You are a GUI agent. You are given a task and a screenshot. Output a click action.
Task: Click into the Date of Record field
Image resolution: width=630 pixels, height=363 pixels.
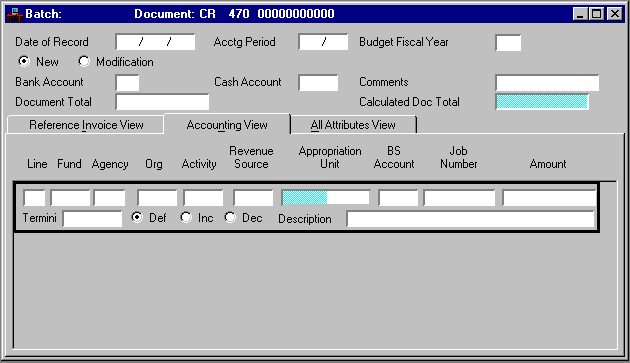(155, 42)
